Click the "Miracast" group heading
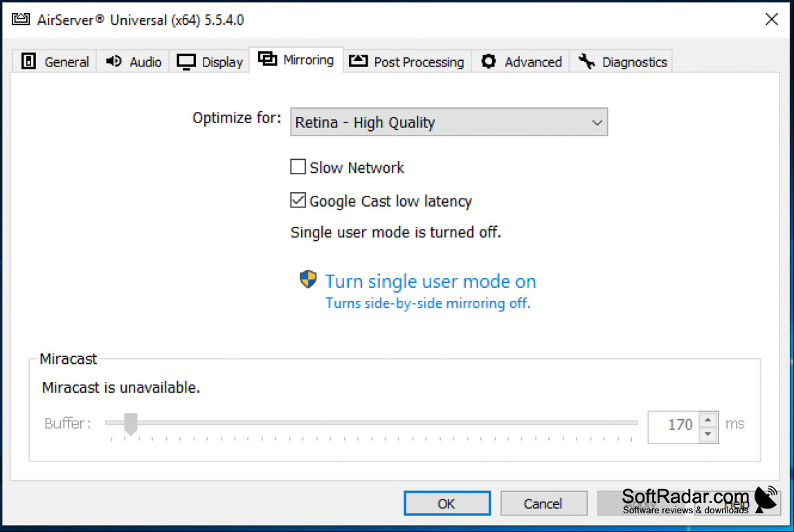The height and width of the screenshot is (532, 794). tap(68, 359)
